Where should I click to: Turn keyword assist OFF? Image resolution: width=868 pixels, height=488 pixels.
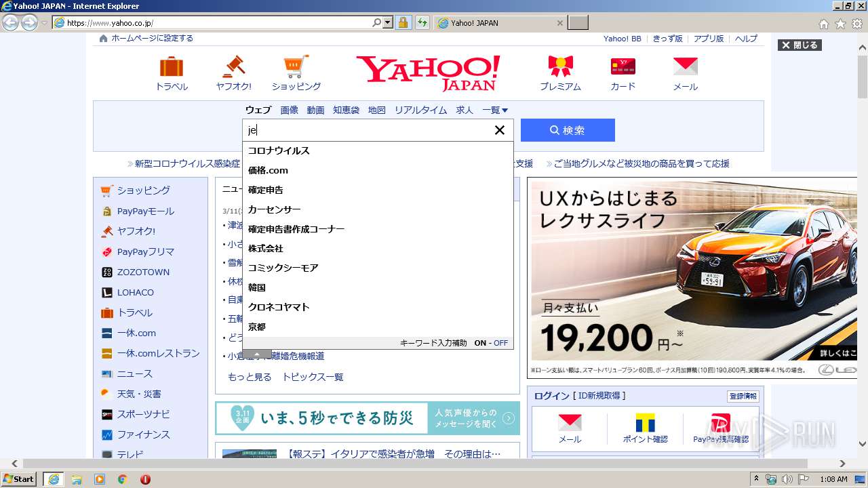pyautogui.click(x=500, y=343)
